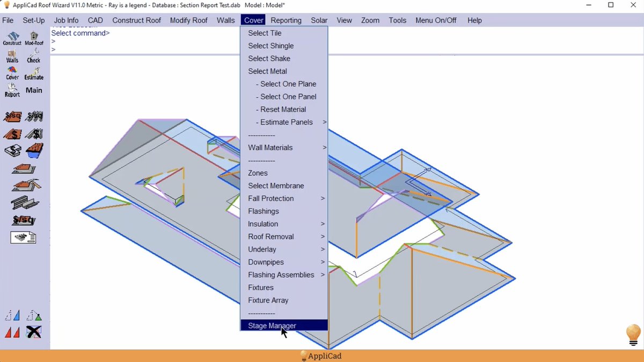Open the printed report sheet icon
Image resolution: width=644 pixels, height=362 pixels.
point(23,237)
